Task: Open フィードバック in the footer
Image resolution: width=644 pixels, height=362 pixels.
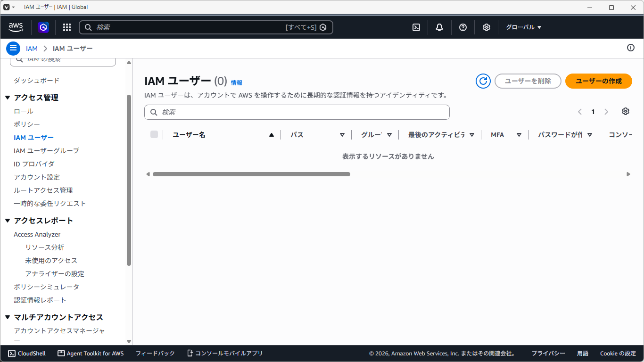Action: pos(155,354)
